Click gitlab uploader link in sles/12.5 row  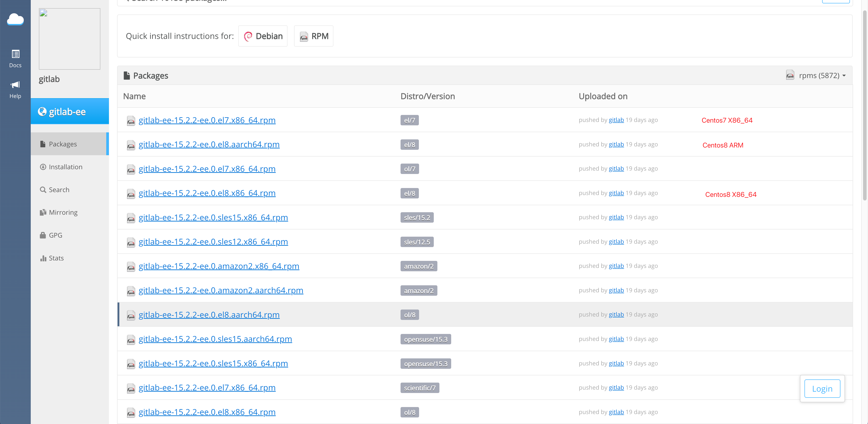(616, 241)
